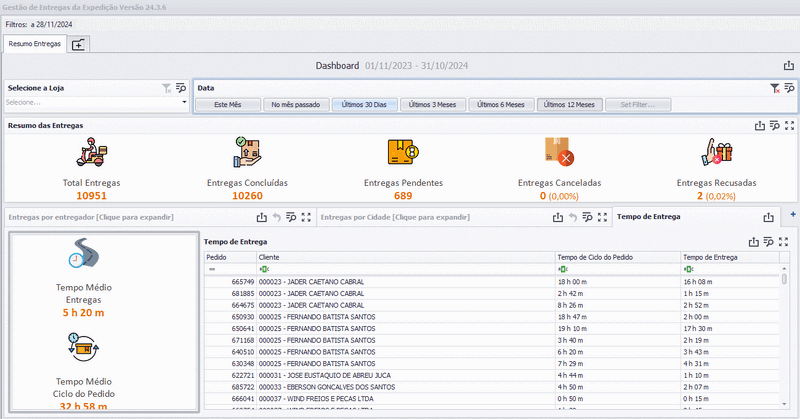
Task: Click the Entregas Pendentes box icon
Action: pos(403,152)
